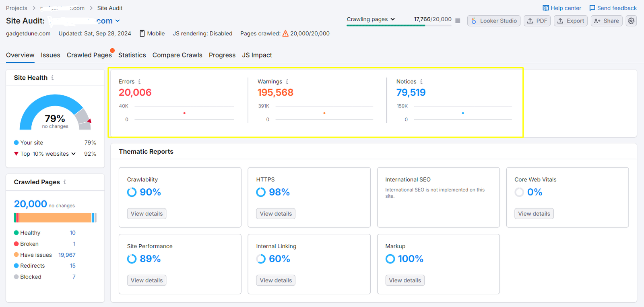Click the Broken pages count 1
Screen dimensions: 644x307
(x=74, y=244)
